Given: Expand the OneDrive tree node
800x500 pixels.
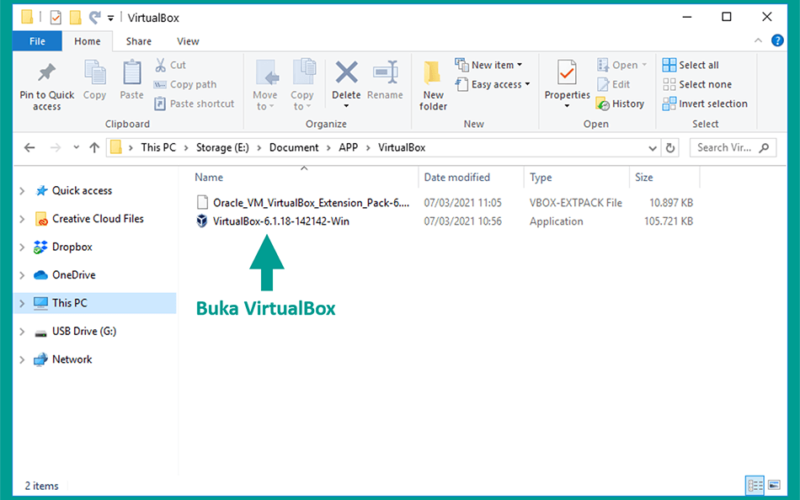Looking at the screenshot, I should (22, 275).
